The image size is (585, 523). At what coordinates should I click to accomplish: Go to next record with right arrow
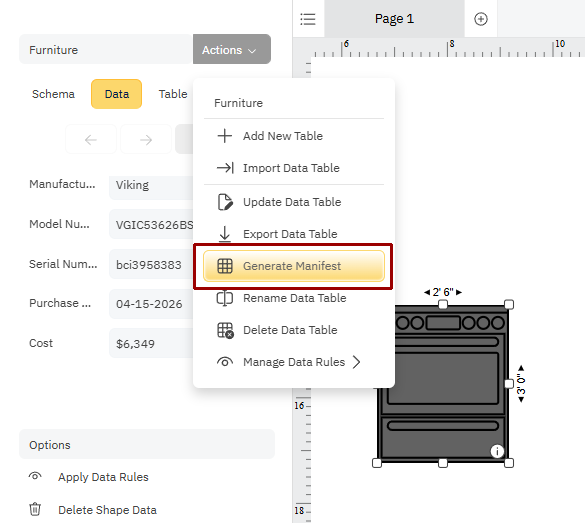pos(146,140)
